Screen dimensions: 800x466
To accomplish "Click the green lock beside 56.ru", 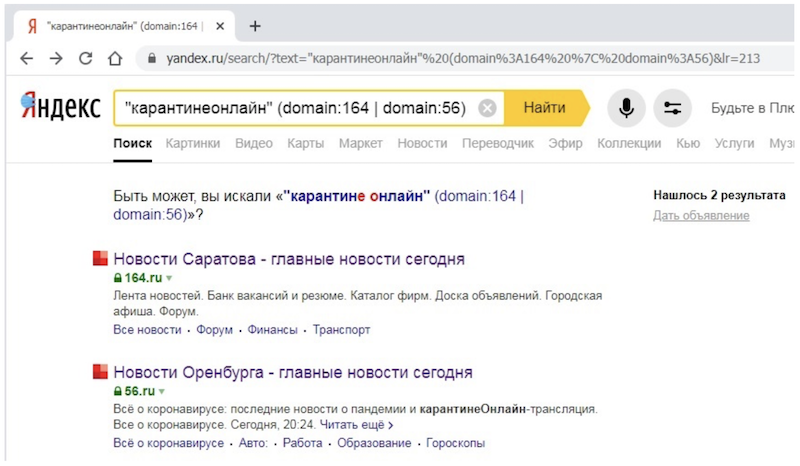I will [x=117, y=391].
